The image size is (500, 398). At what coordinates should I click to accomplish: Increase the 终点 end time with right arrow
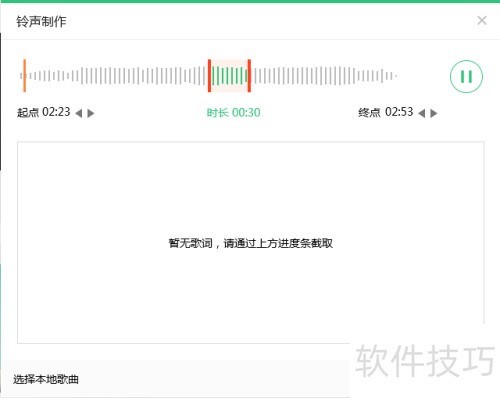[x=434, y=113]
